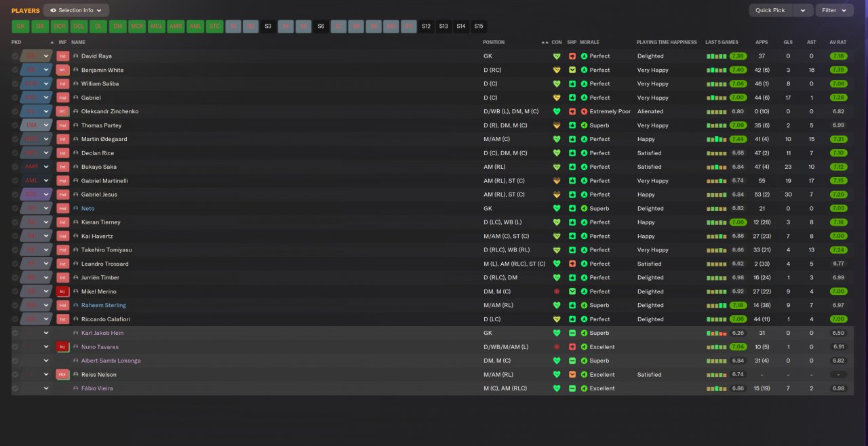Click the condition heart icon for Oleksandr Zinchenko

click(557, 111)
